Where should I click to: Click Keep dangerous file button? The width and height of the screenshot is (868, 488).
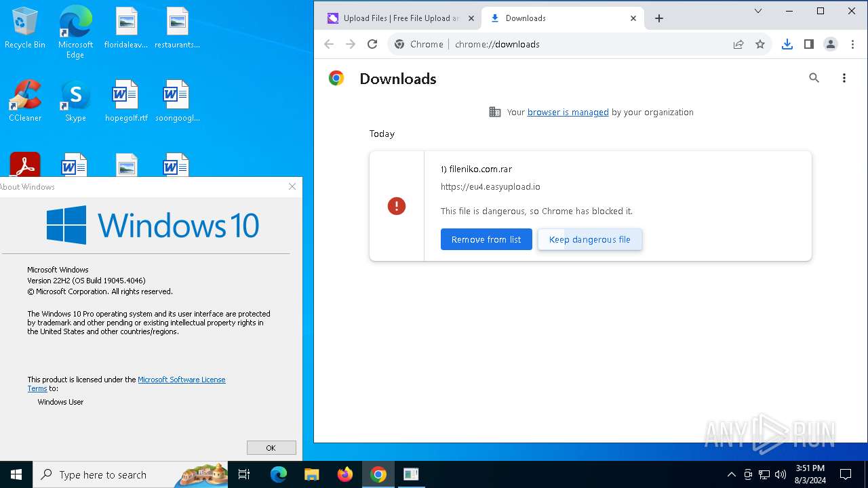pos(590,239)
